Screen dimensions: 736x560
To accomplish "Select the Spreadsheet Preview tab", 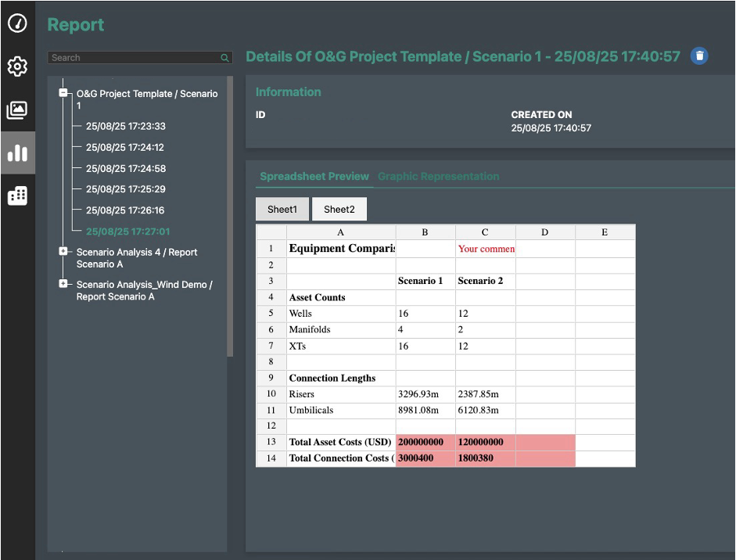I will click(x=314, y=177).
